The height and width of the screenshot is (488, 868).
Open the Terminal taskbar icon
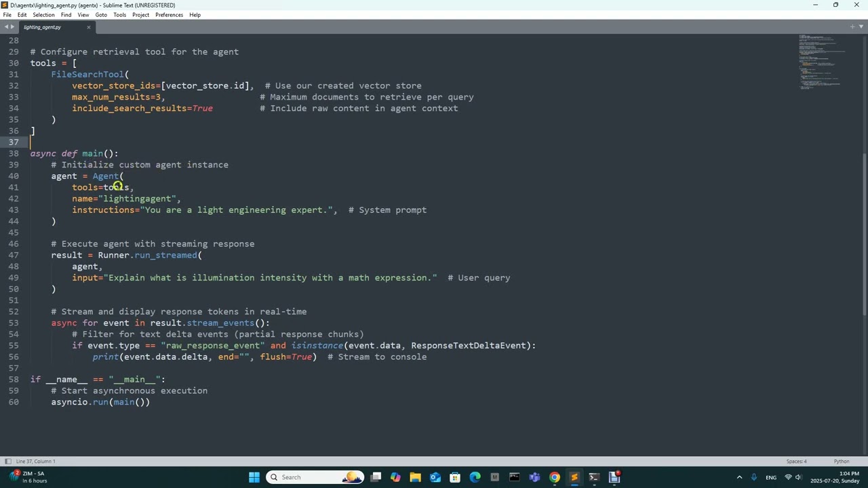pyautogui.click(x=594, y=477)
